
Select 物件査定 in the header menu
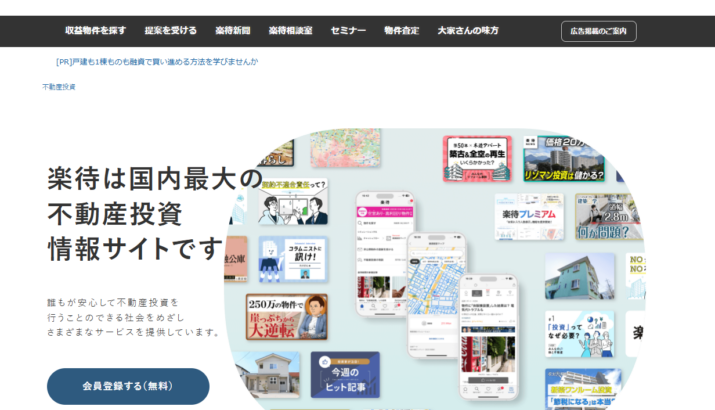(x=402, y=31)
